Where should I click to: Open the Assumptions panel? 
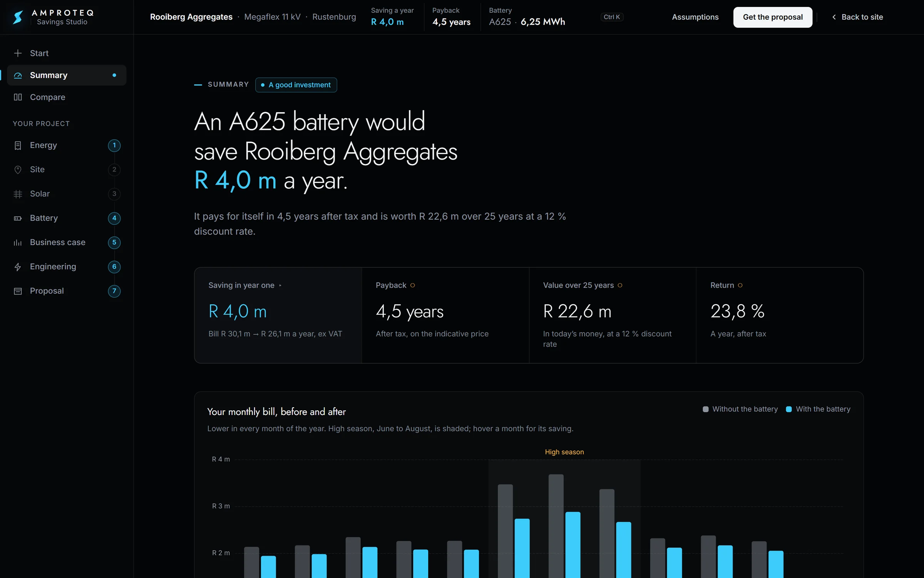point(695,17)
